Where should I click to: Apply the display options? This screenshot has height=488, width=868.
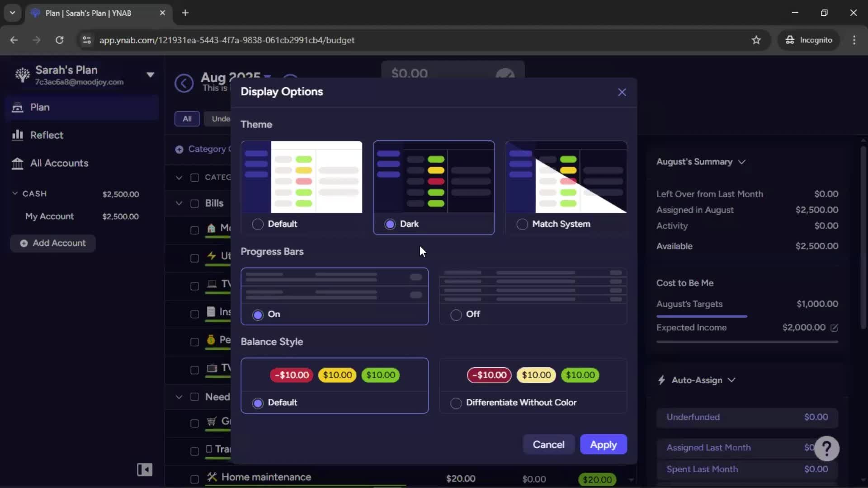coord(603,445)
